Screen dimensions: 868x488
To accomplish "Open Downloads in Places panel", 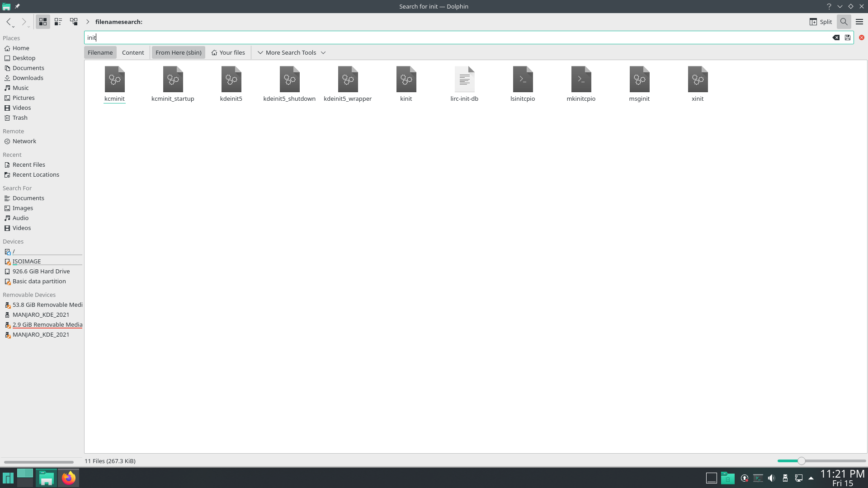I will (x=28, y=78).
